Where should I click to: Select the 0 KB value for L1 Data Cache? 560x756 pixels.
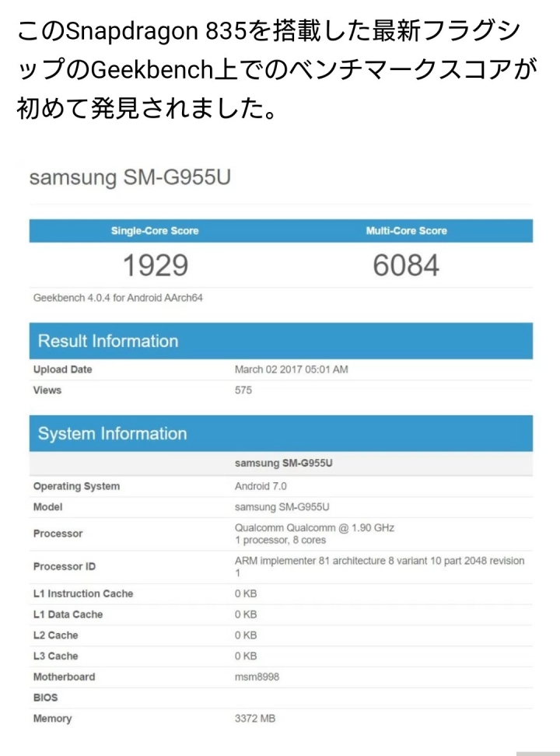click(x=246, y=614)
